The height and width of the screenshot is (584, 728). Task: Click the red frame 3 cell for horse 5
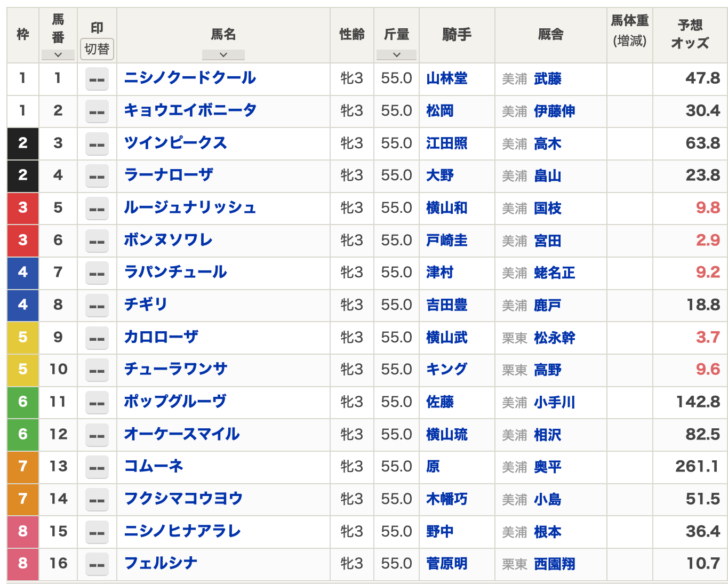click(x=22, y=207)
